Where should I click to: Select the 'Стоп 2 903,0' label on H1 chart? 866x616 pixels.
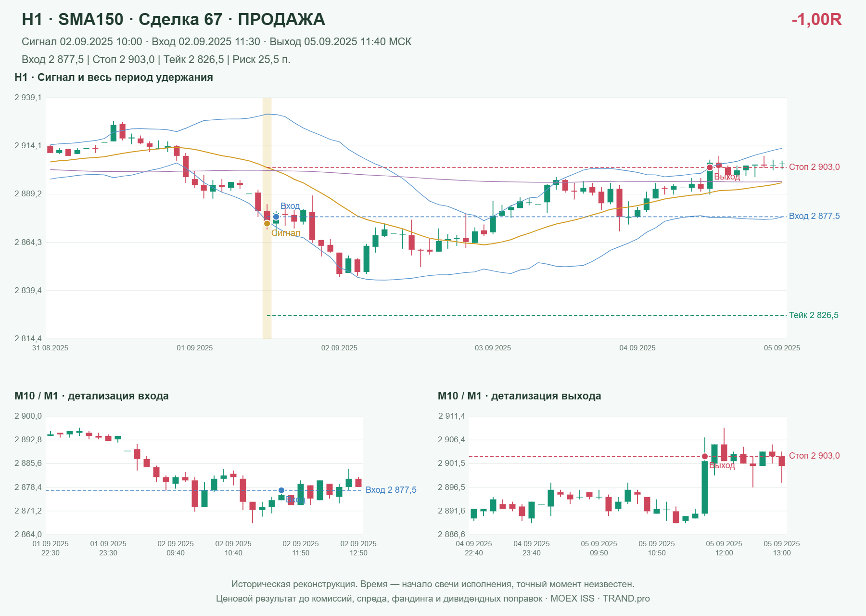(x=815, y=167)
